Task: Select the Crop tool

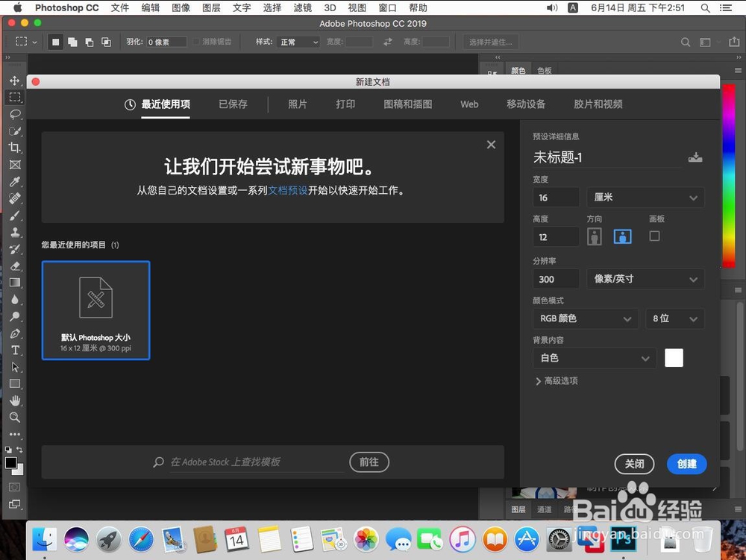Action: tap(15, 148)
